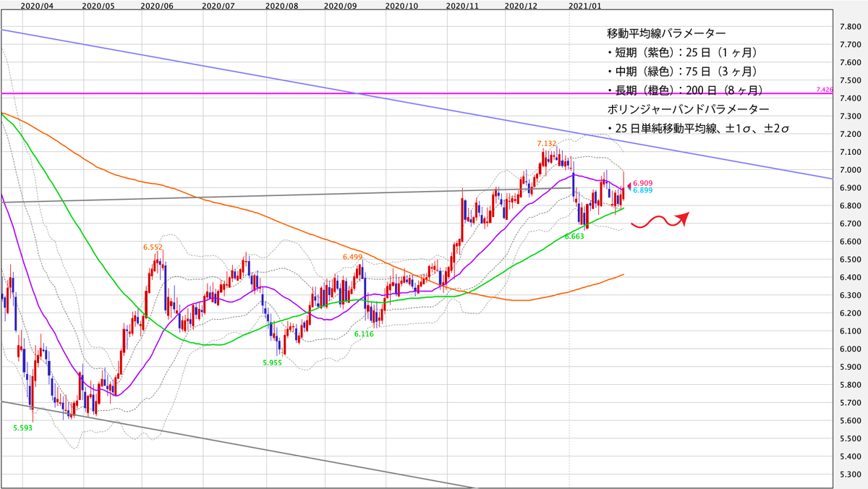Click the pink 6.909 current price value
The width and height of the screenshot is (868, 489).
tap(643, 183)
